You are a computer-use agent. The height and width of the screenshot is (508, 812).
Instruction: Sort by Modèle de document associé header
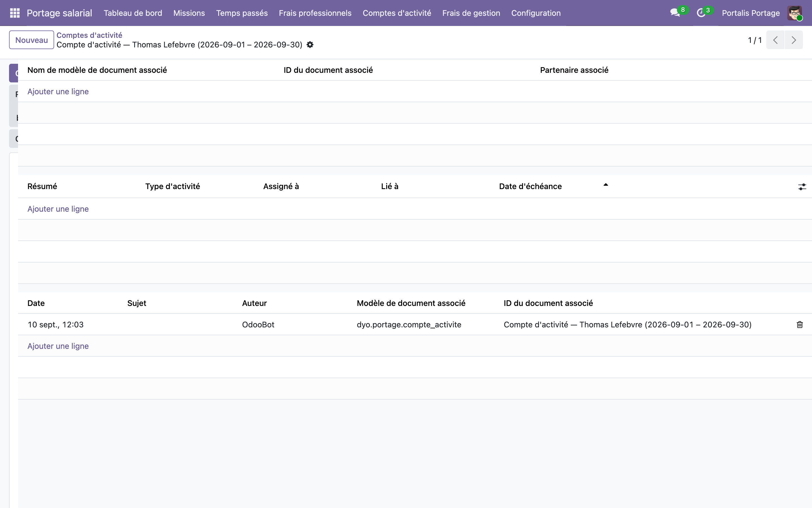click(x=411, y=303)
